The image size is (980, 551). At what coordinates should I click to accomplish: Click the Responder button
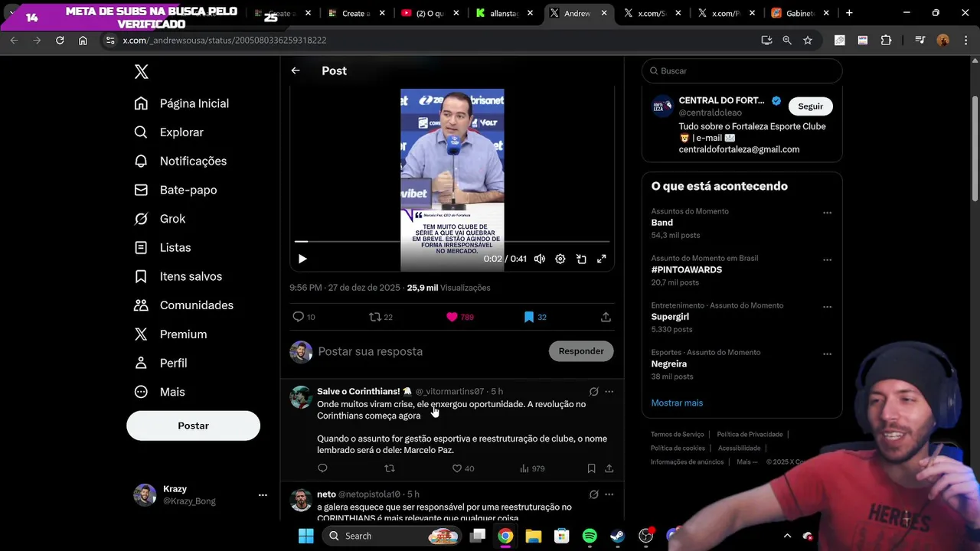click(581, 351)
